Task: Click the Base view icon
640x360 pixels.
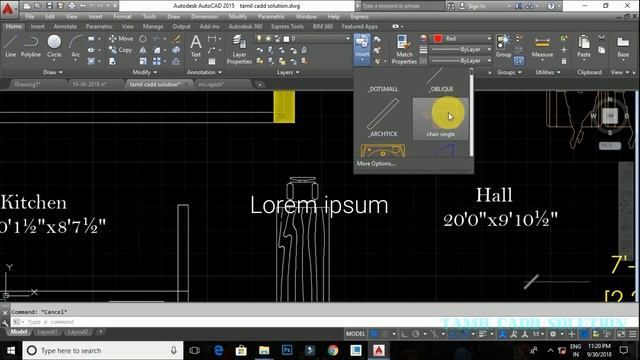Action: [623, 46]
